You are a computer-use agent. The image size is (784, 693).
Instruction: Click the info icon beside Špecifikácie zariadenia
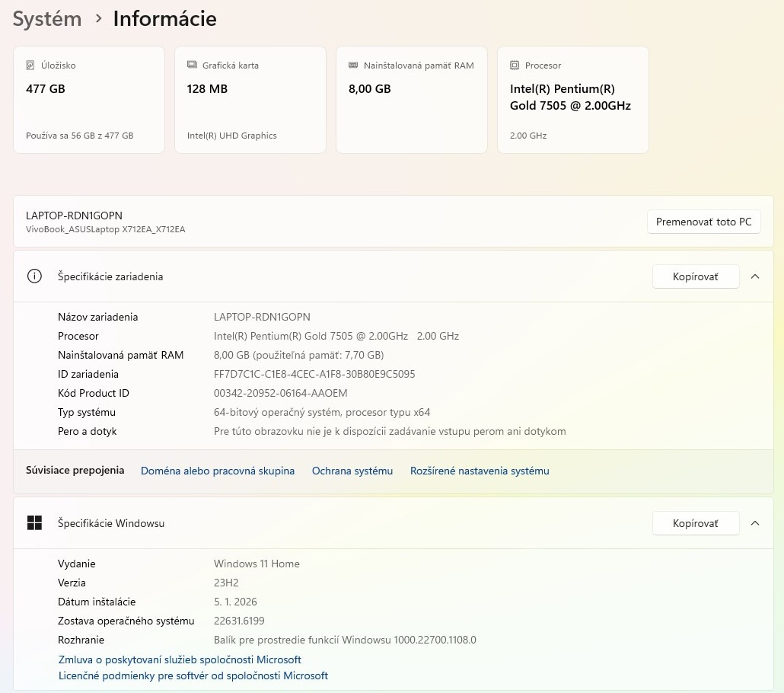[34, 276]
